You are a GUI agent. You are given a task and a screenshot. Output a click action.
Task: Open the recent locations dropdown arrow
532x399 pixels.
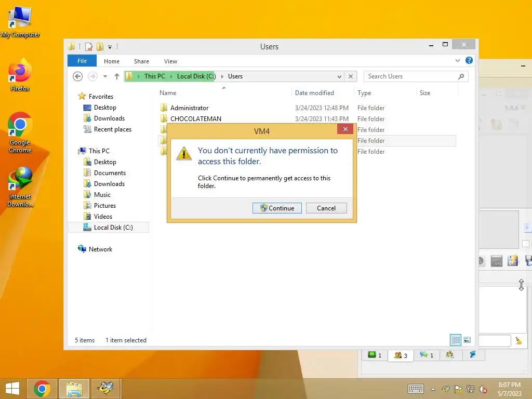coord(105,76)
